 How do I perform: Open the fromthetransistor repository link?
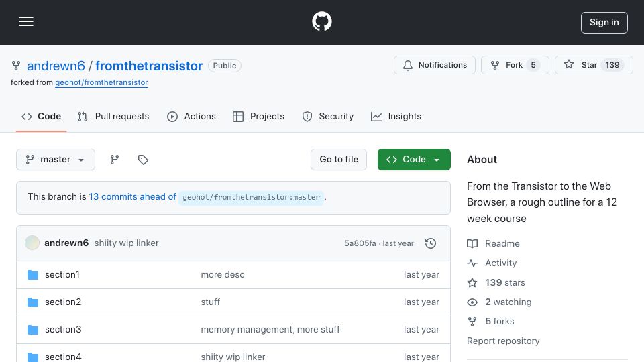coord(149,66)
